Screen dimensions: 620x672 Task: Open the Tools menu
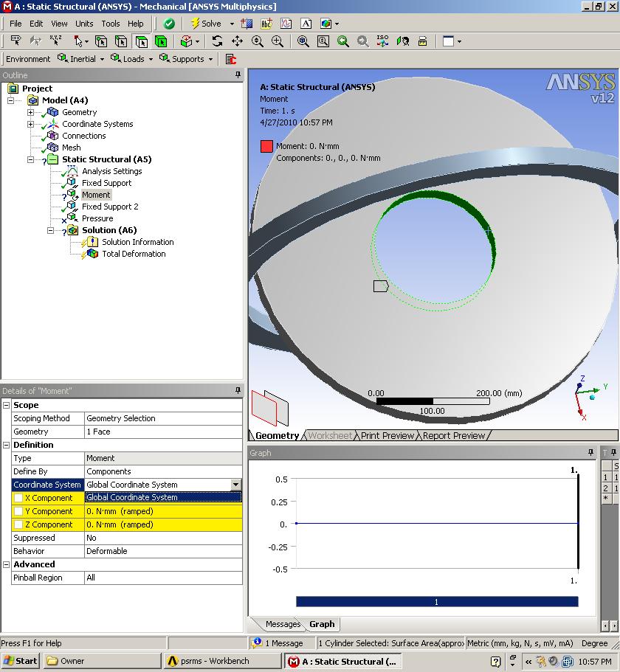[111, 24]
